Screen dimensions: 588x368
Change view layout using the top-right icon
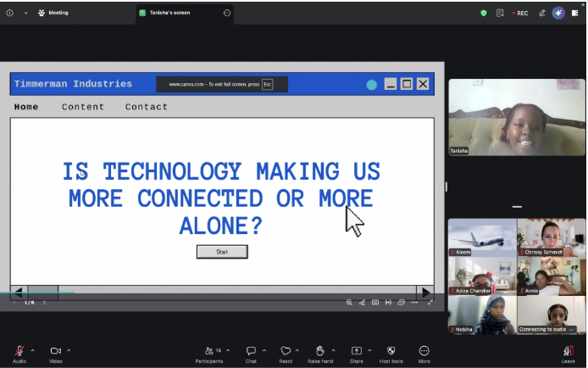click(575, 13)
